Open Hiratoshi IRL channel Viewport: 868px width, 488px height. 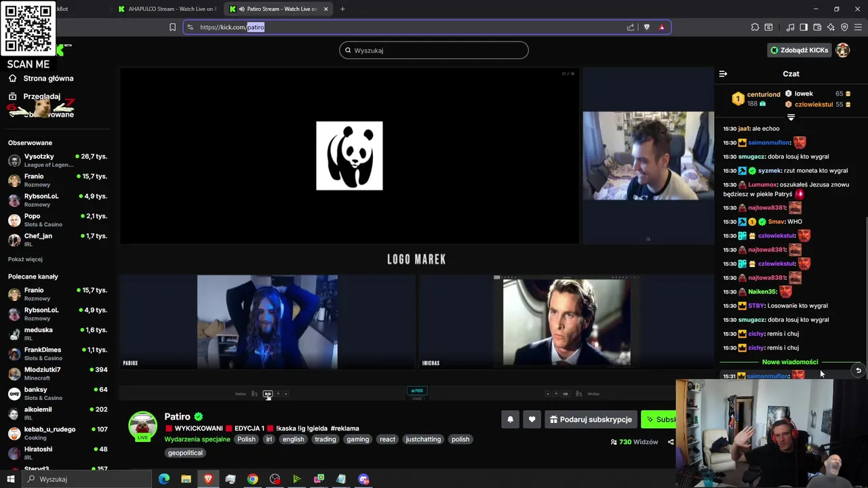[57, 453]
